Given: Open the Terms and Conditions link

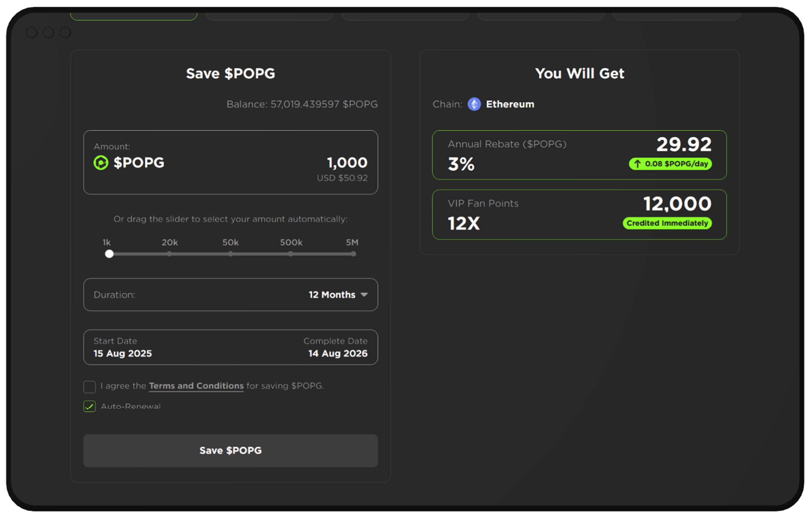Looking at the screenshot, I should [196, 386].
